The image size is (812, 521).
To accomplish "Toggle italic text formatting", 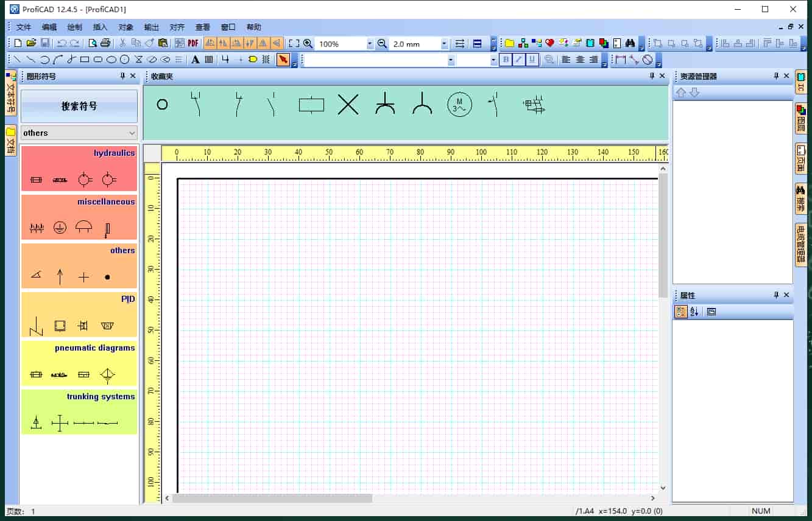I will click(518, 59).
